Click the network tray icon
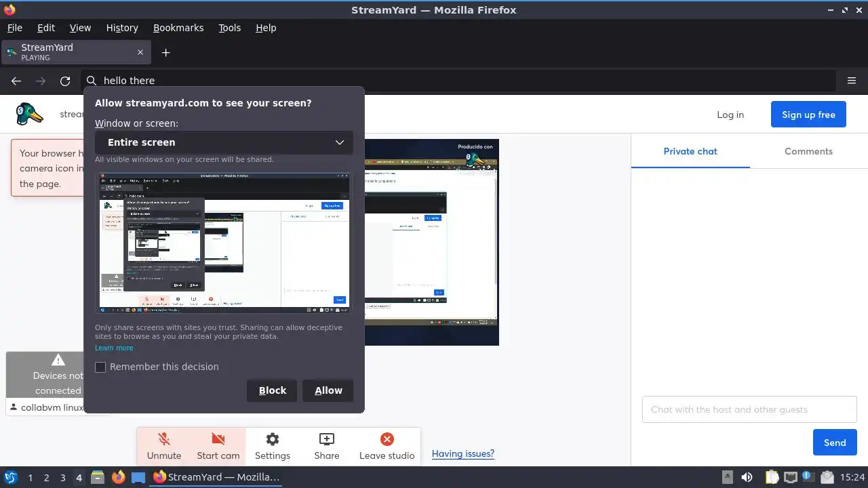 coord(790,477)
